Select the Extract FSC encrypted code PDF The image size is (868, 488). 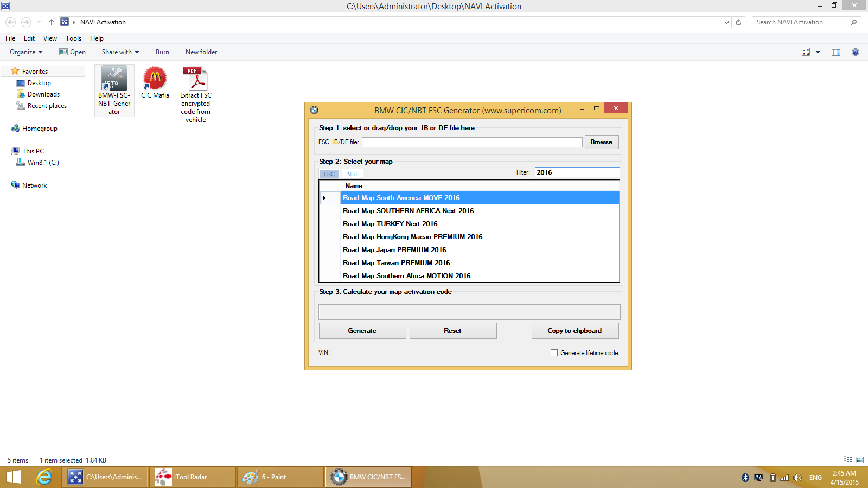point(195,79)
